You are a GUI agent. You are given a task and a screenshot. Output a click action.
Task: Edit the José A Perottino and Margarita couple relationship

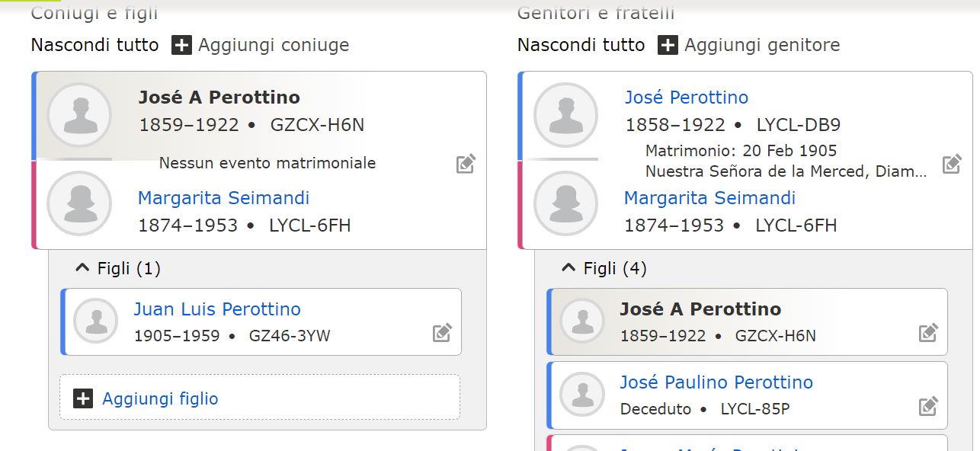[466, 164]
